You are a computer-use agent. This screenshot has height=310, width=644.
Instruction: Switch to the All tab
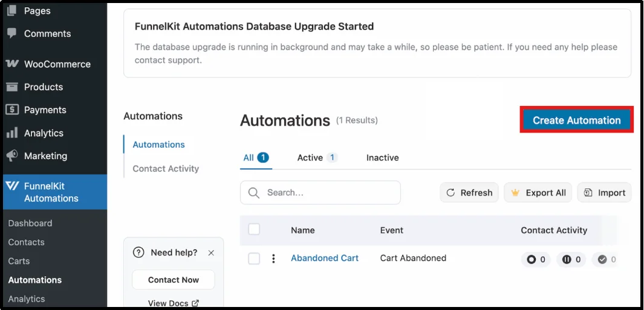click(256, 157)
